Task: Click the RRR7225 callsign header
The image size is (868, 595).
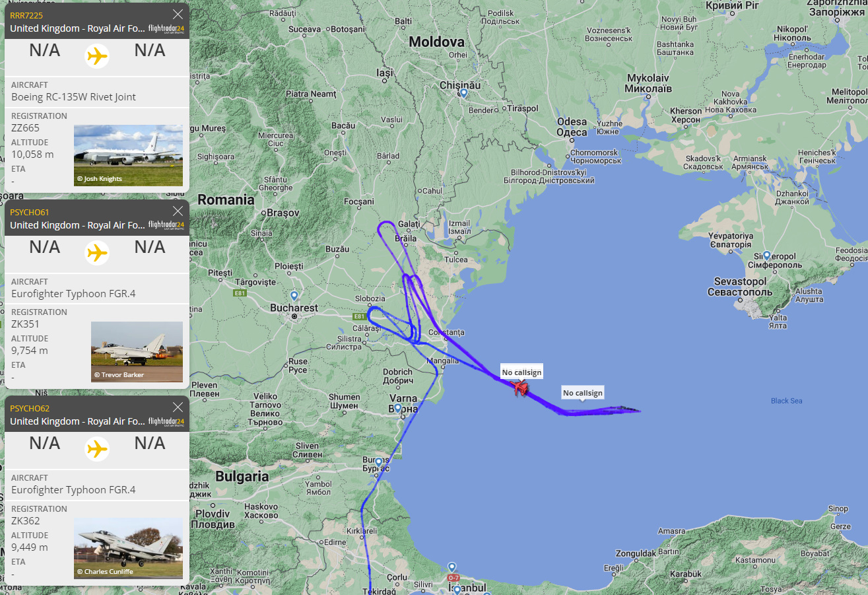Action: (x=26, y=15)
